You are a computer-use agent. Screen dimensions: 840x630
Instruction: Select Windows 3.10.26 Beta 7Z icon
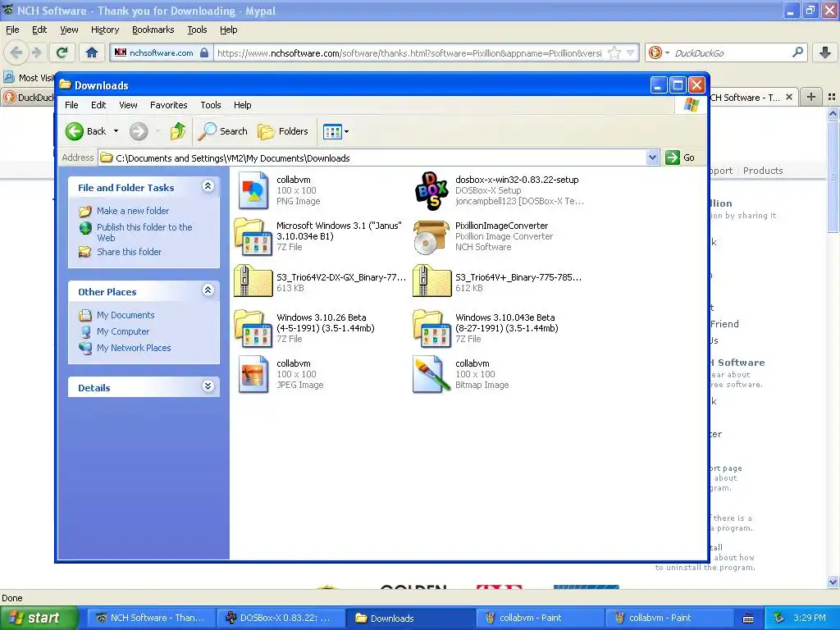point(253,328)
